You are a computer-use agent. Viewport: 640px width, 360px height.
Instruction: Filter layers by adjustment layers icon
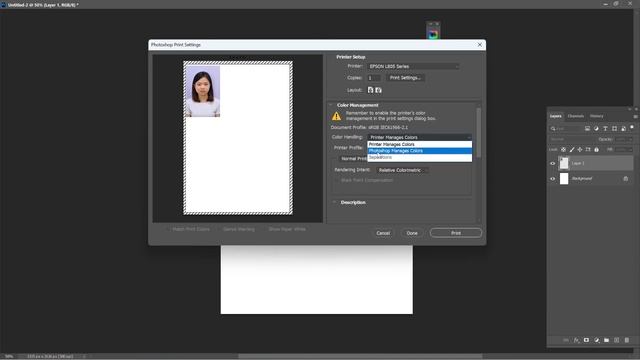tap(596, 129)
